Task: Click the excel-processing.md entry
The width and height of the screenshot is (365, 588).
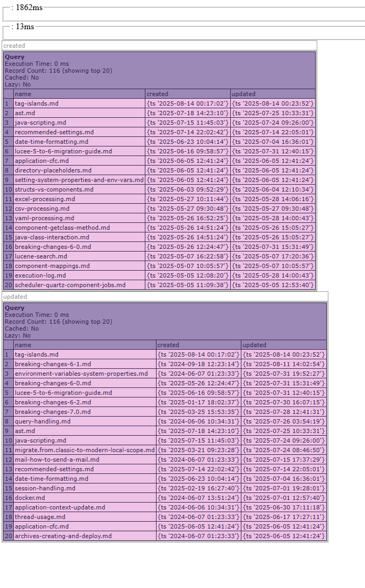Action: pos(45,199)
